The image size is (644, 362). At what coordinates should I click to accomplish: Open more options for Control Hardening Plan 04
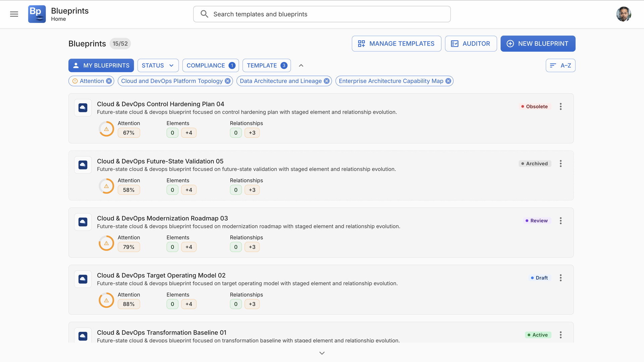pos(560,107)
